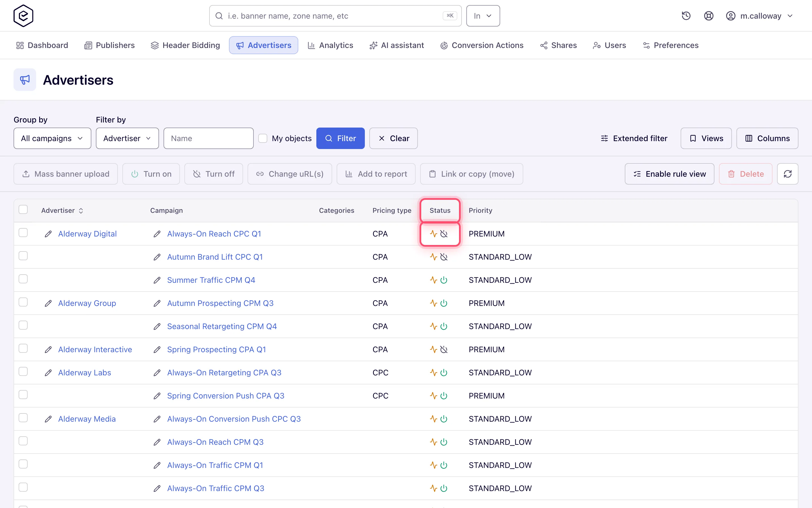
Task: Edit Alderway Labs advertiser pencil icon
Action: (48, 373)
